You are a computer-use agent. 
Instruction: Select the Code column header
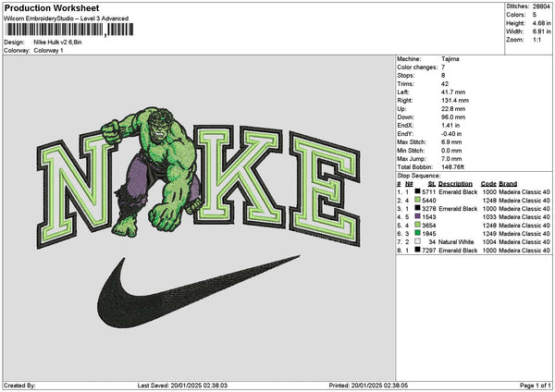click(x=488, y=184)
